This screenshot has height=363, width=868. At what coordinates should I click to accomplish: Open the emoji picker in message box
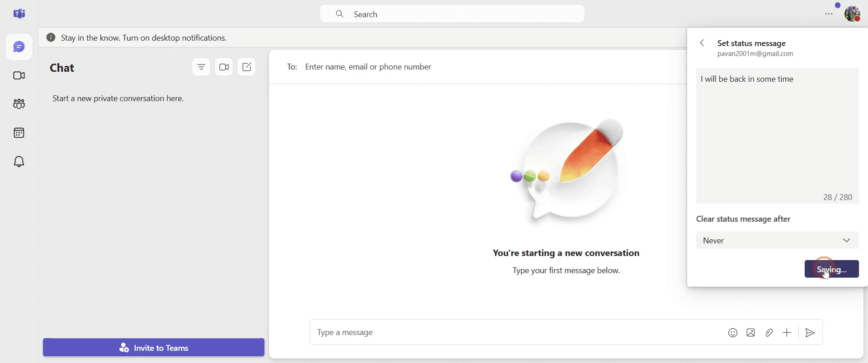tap(733, 333)
